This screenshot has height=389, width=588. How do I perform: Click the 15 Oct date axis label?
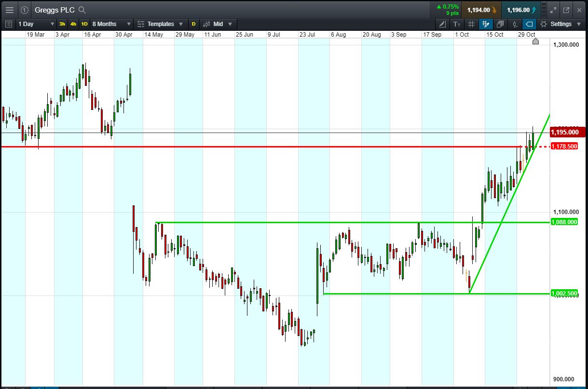[x=495, y=35]
